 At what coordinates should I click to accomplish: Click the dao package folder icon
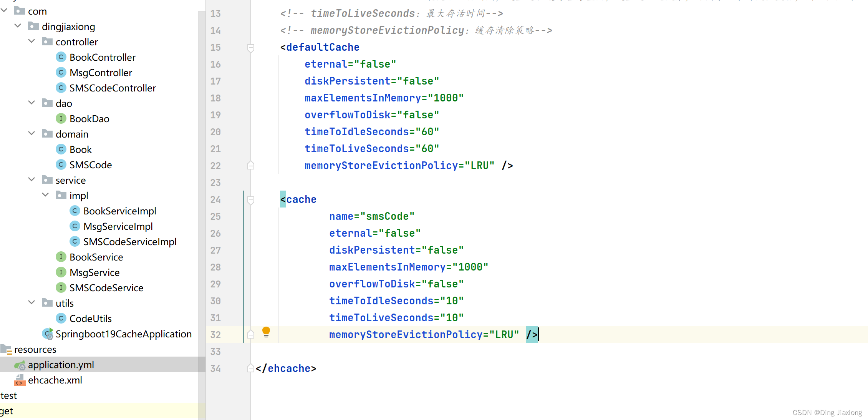pos(47,103)
